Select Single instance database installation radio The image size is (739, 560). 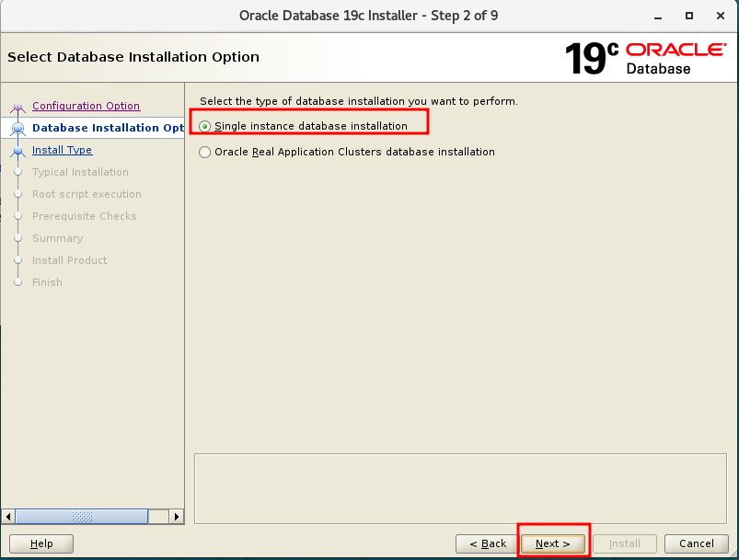pyautogui.click(x=204, y=126)
